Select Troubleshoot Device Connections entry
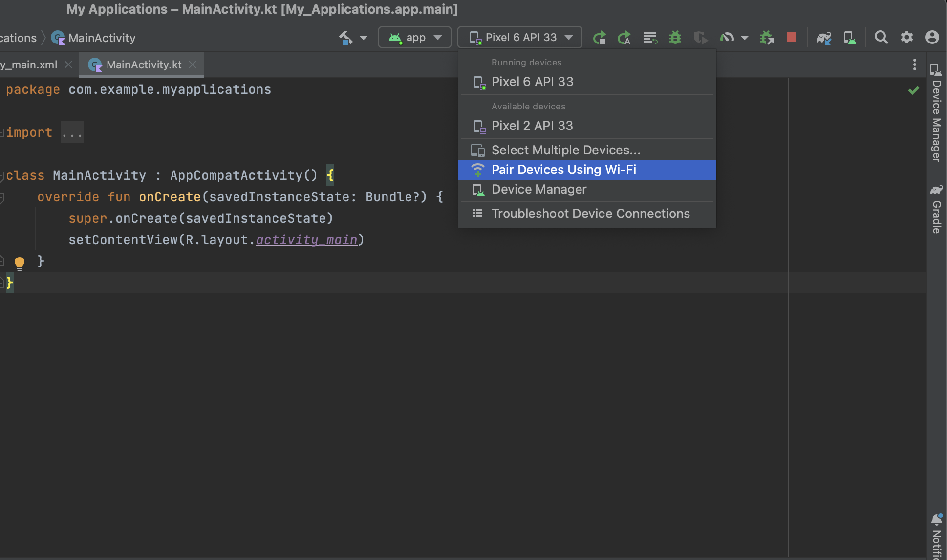Screen dimensions: 947x560 590,214
